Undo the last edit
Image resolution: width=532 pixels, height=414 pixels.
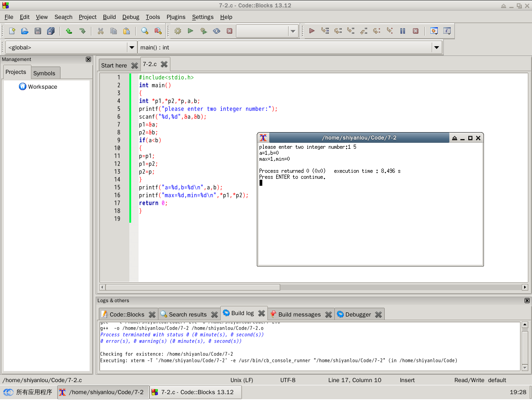[x=69, y=31]
